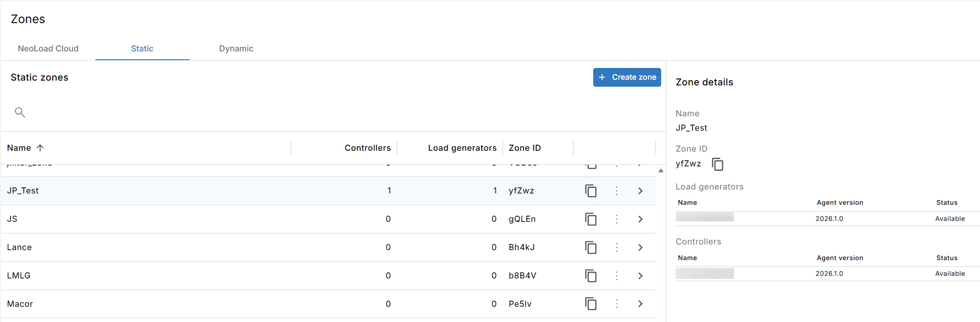Open the NeoLoad Cloud tab
The height and width of the screenshot is (322, 980).
[x=48, y=48]
